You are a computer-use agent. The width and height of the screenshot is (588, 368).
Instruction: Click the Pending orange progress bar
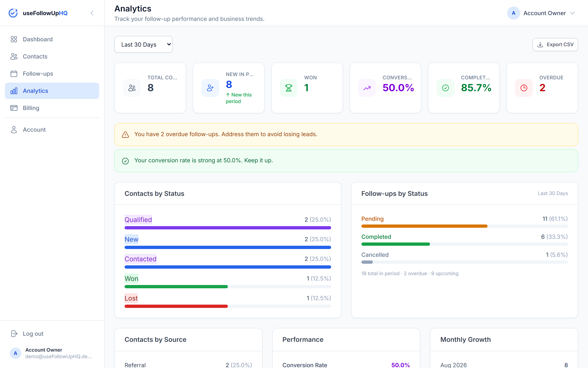point(424,226)
